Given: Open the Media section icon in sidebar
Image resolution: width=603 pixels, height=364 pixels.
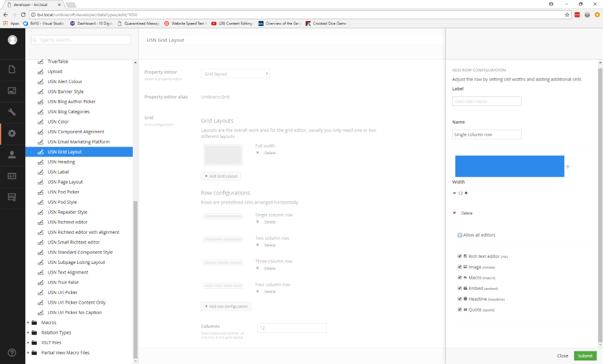Looking at the screenshot, I should click(x=12, y=91).
